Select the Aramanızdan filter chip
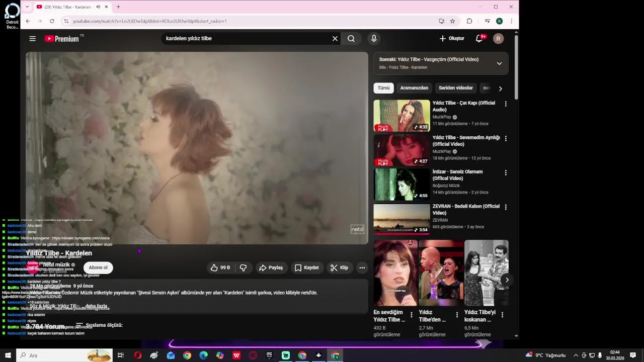 pyautogui.click(x=414, y=88)
